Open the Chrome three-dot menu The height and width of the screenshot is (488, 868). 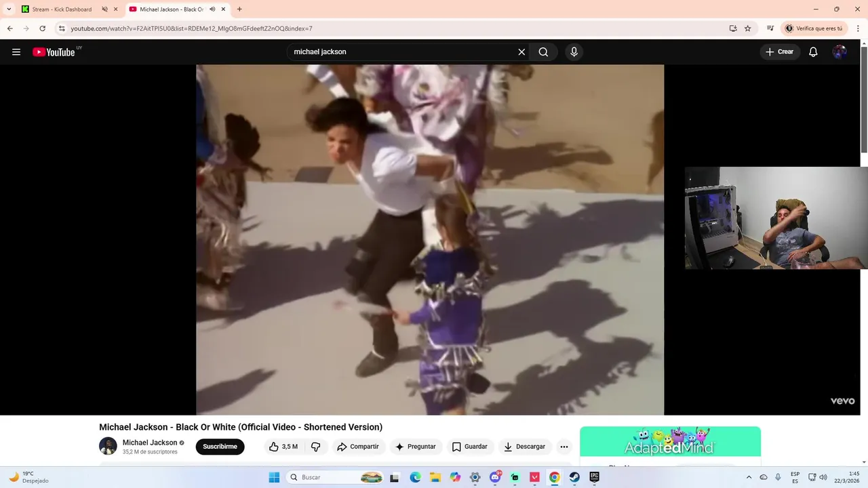pos(857,28)
